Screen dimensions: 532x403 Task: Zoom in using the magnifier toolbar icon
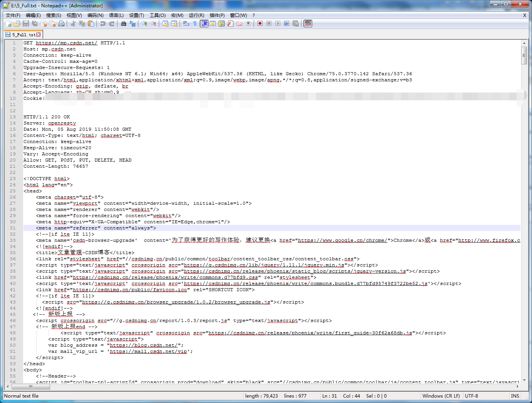[x=144, y=24]
